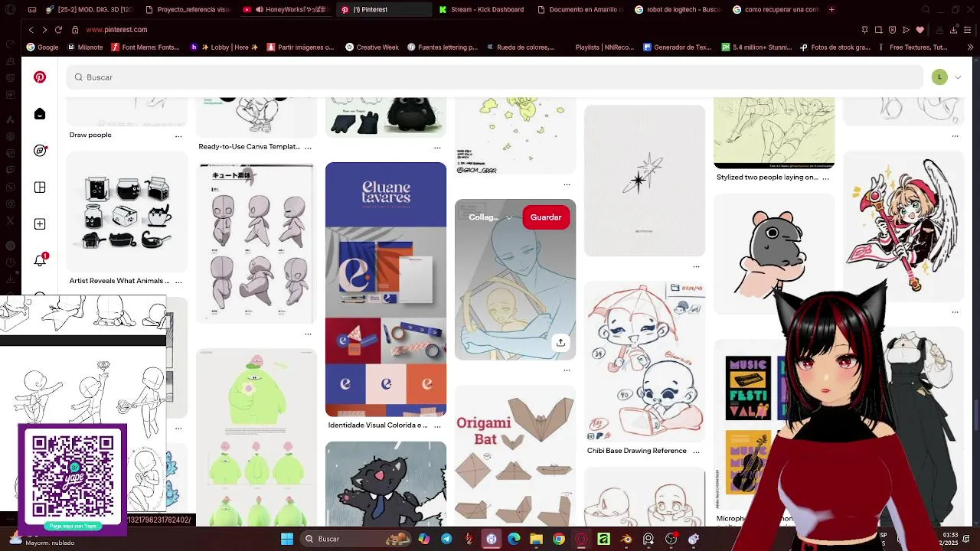
Task: Open the Rueda de colores bookmark
Action: coord(519,47)
